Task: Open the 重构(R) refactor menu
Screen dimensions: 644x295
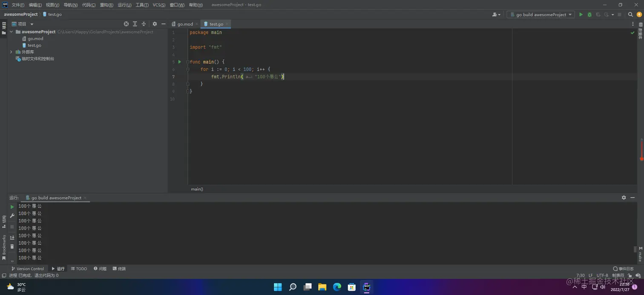Action: tap(106, 5)
